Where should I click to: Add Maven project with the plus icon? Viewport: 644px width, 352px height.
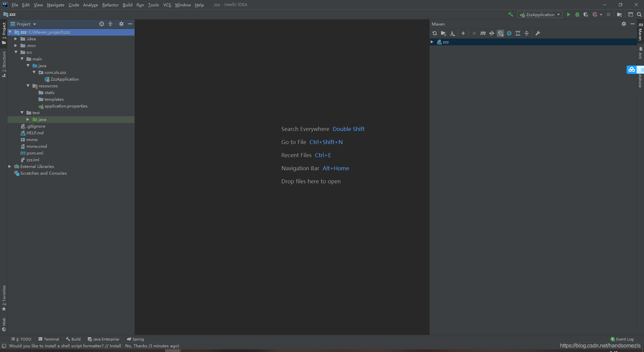463,33
